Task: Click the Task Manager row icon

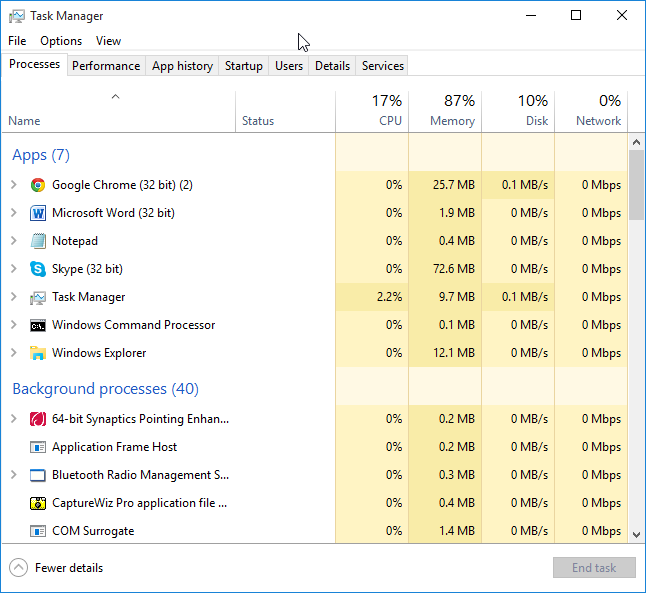Action: point(37,297)
